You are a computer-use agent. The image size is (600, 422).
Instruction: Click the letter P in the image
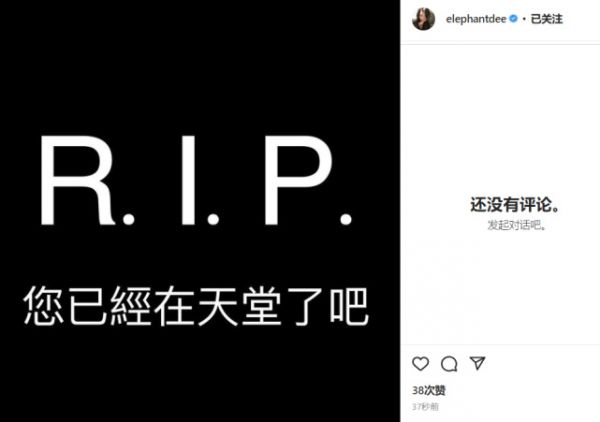(298, 180)
